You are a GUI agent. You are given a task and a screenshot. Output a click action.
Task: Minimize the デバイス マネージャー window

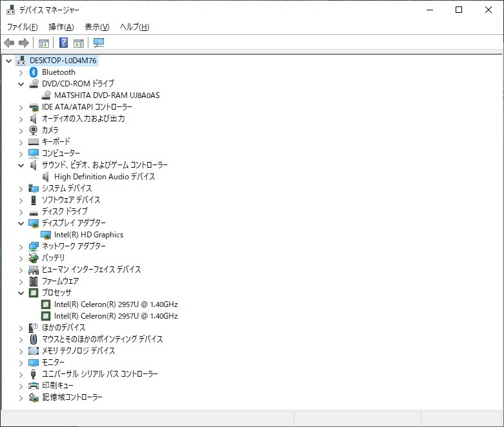[x=430, y=10]
